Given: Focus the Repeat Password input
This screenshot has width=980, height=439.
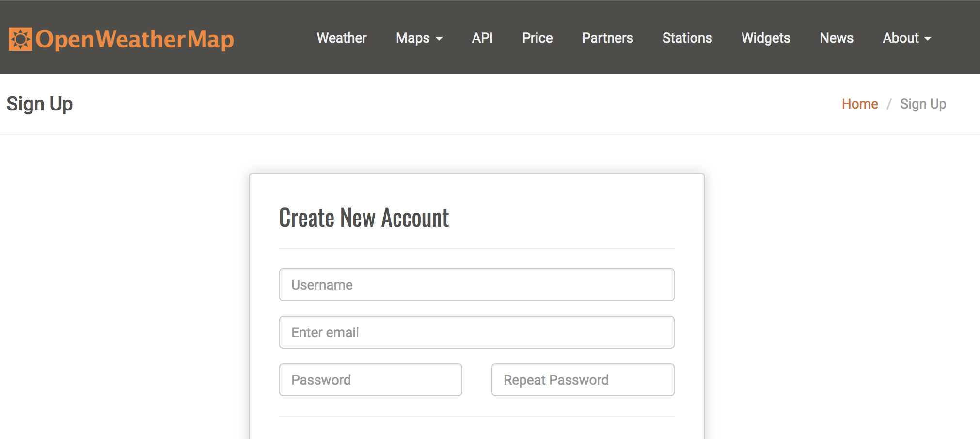Looking at the screenshot, I should coord(582,380).
